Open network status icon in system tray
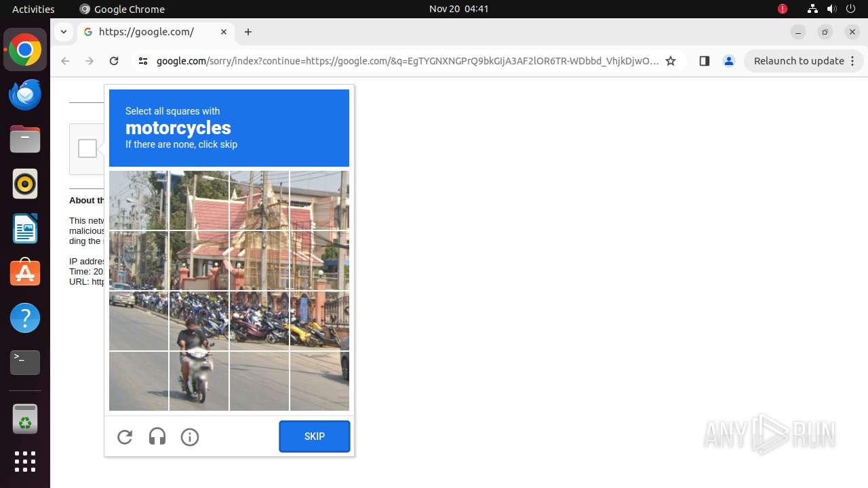 [812, 9]
